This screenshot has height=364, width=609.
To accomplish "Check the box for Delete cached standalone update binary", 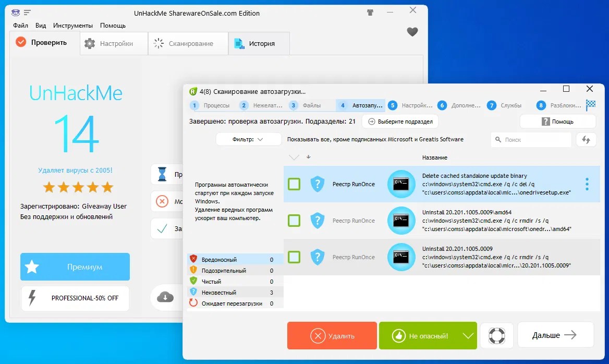I will (294, 184).
